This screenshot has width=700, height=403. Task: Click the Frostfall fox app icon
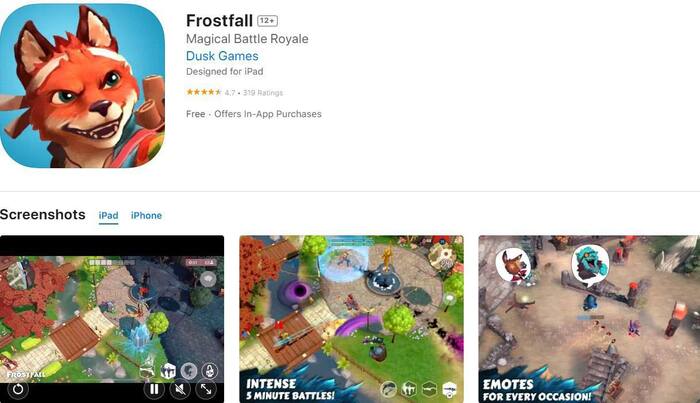click(x=83, y=86)
